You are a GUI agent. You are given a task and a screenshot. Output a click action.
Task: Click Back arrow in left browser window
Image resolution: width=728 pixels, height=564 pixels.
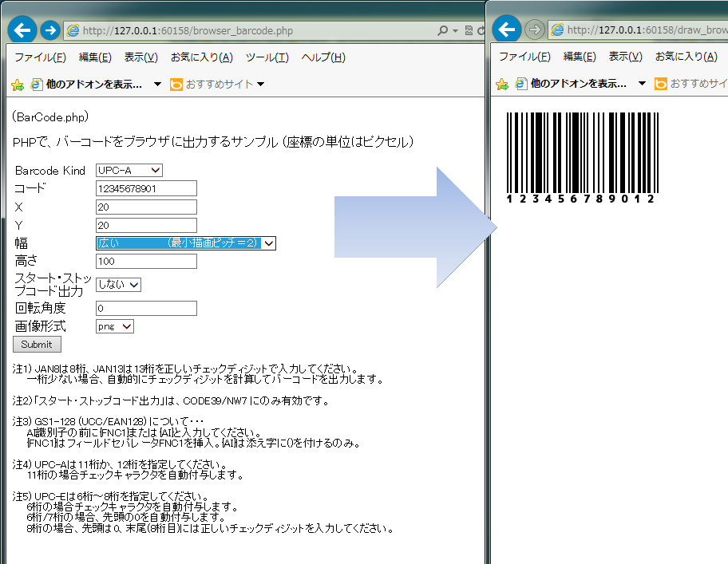[22, 30]
